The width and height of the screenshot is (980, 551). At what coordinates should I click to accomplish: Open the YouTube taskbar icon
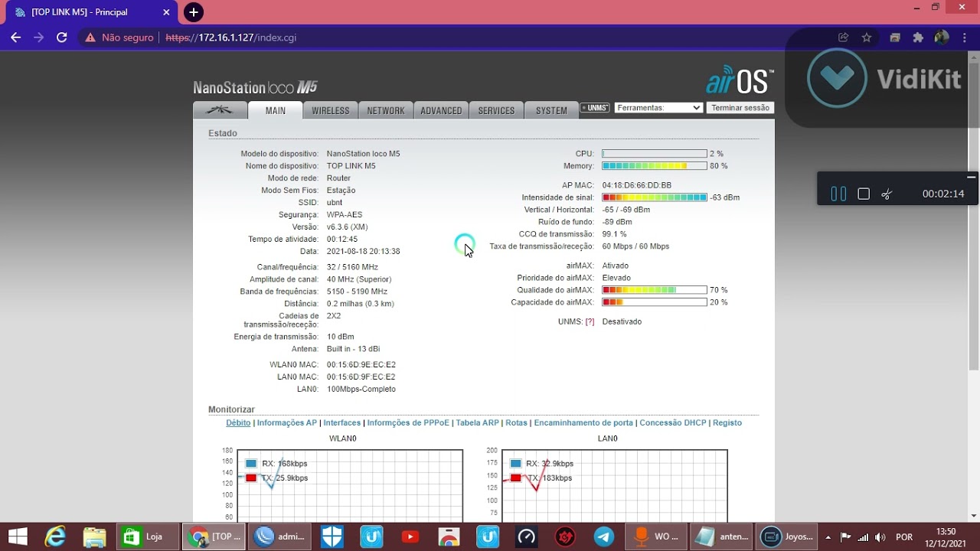tap(410, 536)
